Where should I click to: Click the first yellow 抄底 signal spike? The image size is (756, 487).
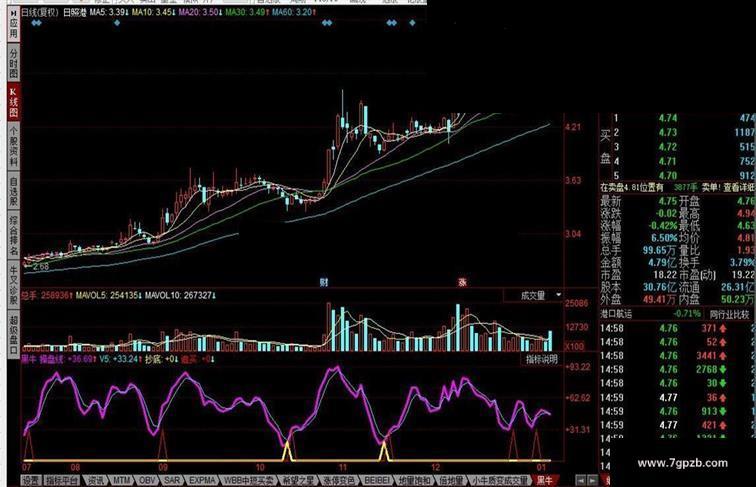click(x=287, y=451)
